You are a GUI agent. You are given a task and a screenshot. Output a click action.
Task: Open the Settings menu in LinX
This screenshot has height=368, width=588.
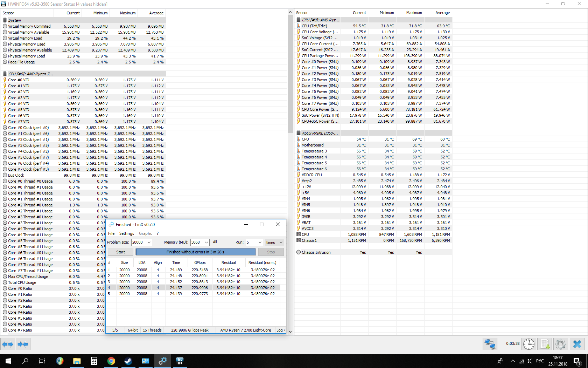tap(127, 233)
